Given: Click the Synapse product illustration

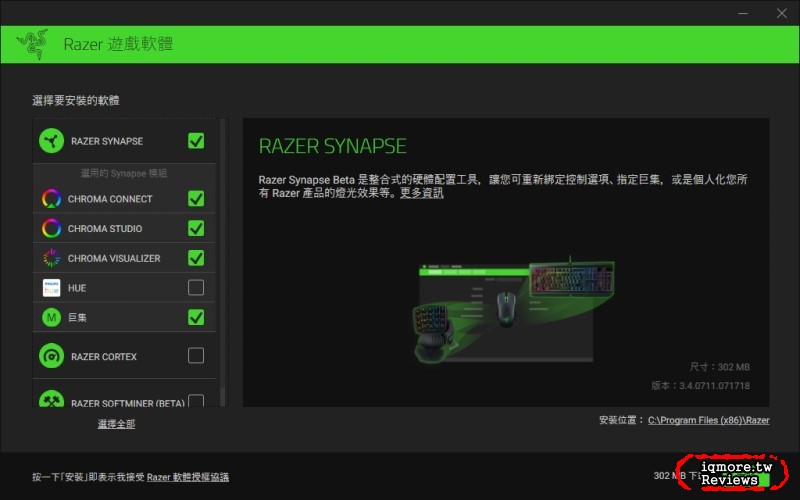Looking at the screenshot, I should [x=513, y=310].
